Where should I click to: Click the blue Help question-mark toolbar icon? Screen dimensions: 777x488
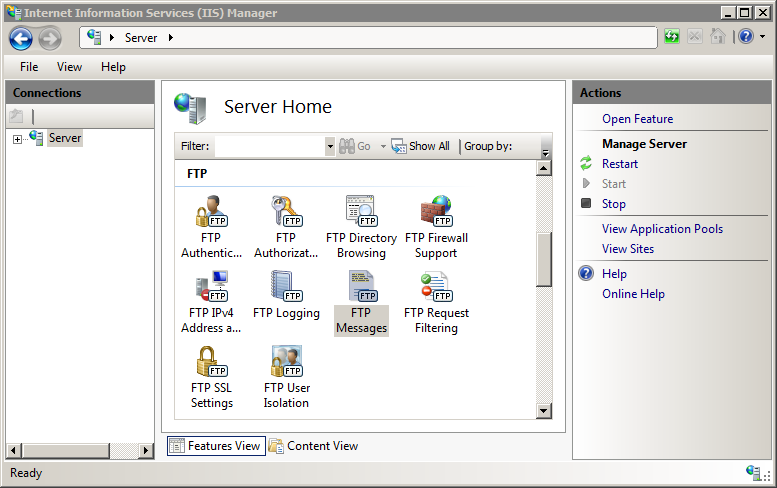[746, 37]
